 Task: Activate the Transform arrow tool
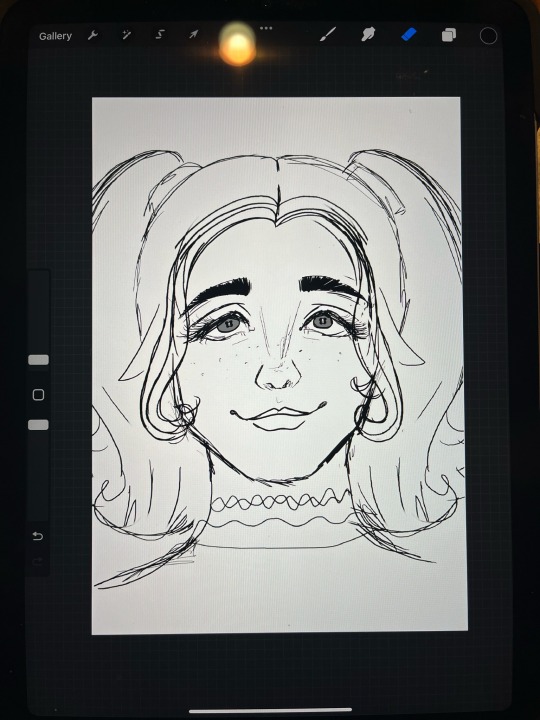tap(193, 34)
